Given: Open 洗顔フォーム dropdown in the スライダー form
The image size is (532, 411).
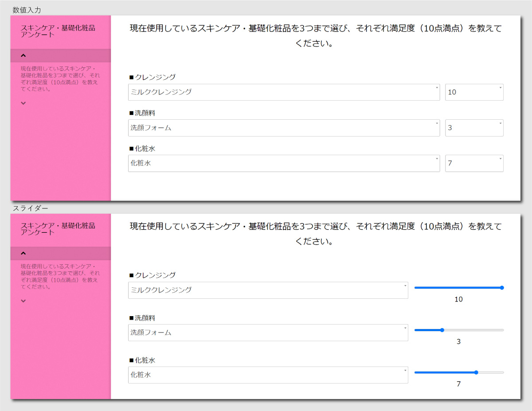Looking at the screenshot, I should [268, 333].
